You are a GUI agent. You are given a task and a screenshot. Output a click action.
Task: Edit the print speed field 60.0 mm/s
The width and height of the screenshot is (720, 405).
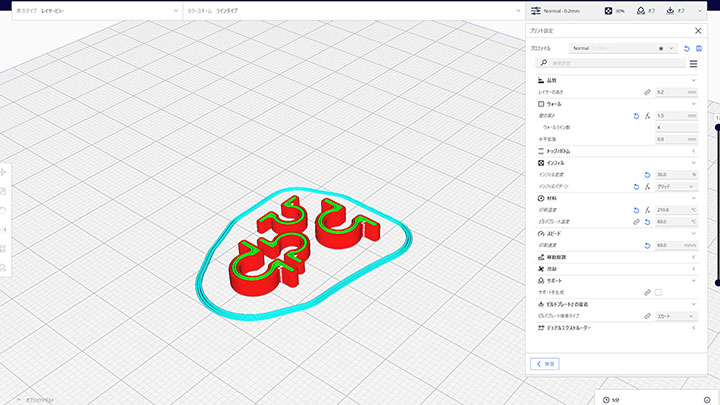(676, 245)
